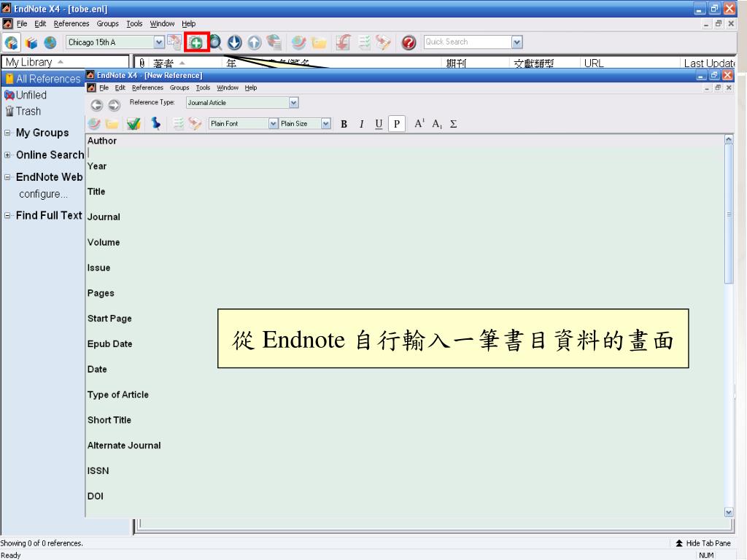
Task: Click Open Link icon in New Reference toolbar
Action: 94,124
